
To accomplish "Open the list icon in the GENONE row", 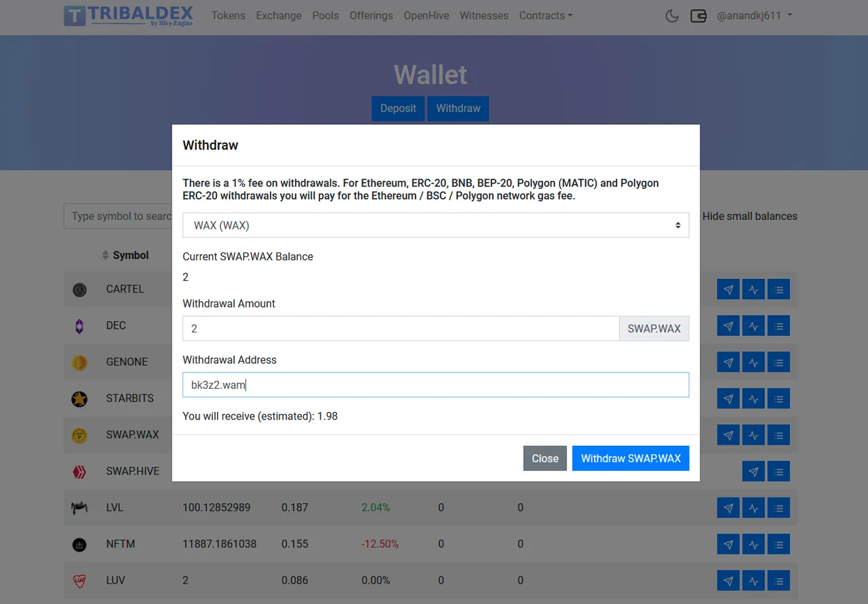I will 778,362.
